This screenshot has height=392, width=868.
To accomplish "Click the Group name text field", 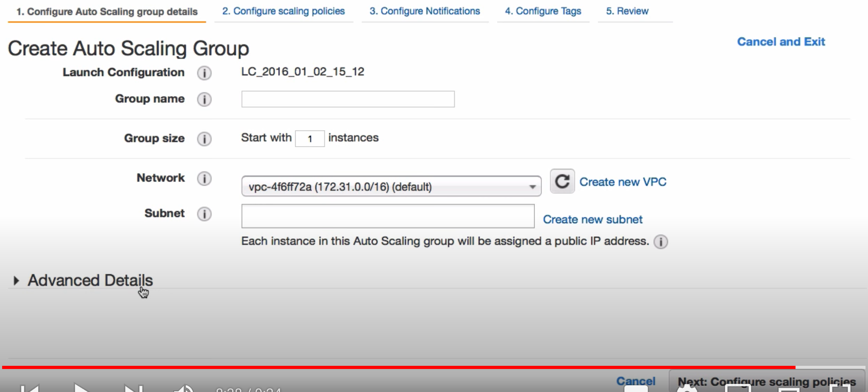I will tap(348, 99).
